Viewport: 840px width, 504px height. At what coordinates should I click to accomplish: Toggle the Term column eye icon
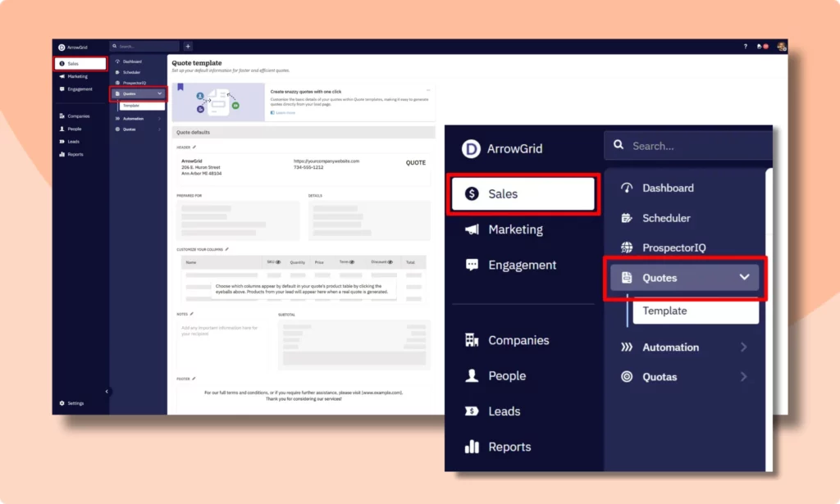pos(352,262)
